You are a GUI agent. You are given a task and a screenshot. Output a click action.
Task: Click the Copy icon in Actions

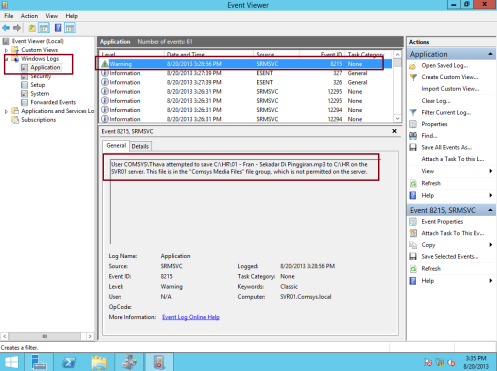[x=413, y=245]
